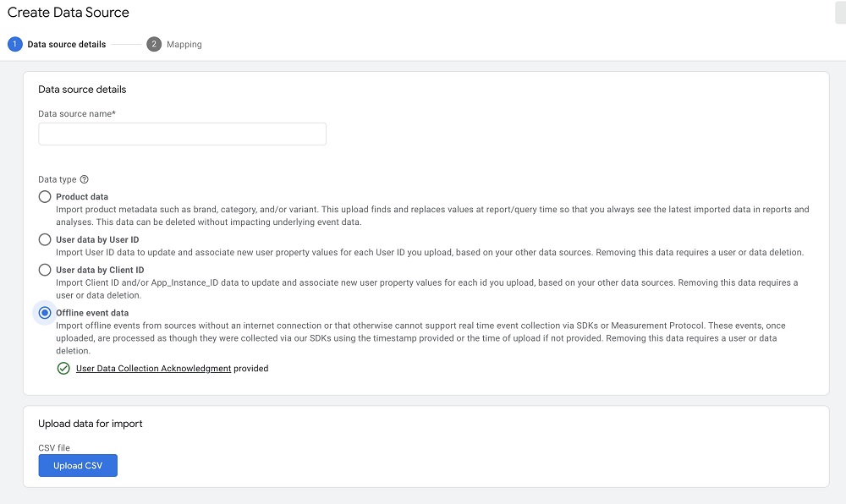Switch to Data source details step label
The image size is (846, 504).
coord(67,44)
